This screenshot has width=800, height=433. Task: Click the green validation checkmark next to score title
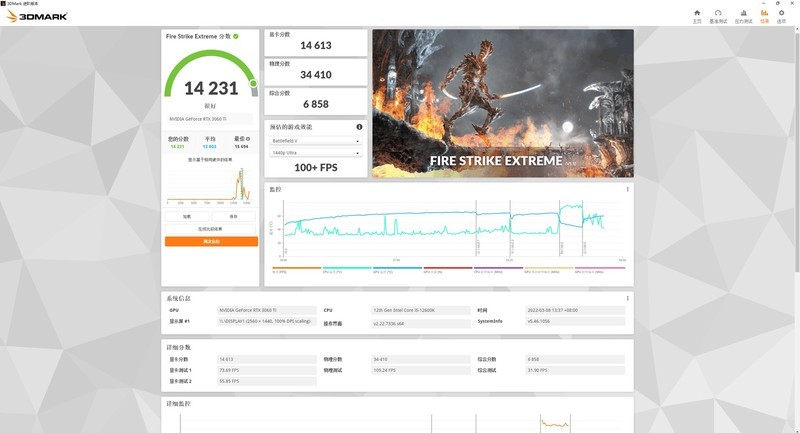point(236,36)
